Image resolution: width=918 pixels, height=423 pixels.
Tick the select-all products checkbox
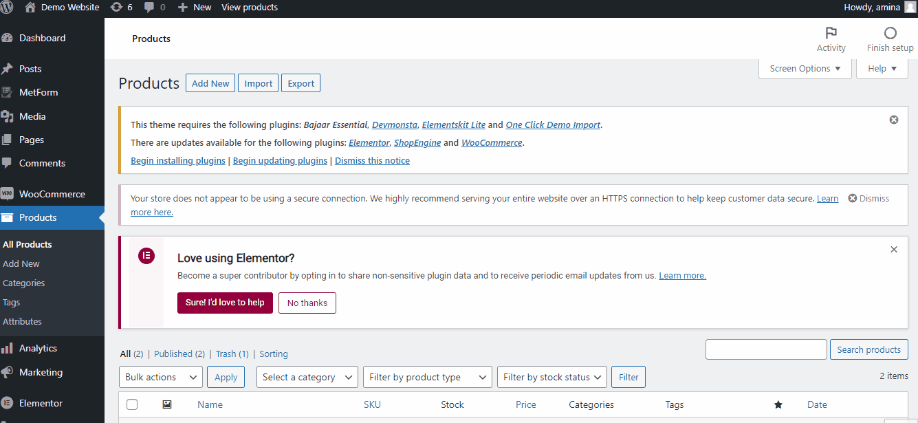pyautogui.click(x=132, y=405)
